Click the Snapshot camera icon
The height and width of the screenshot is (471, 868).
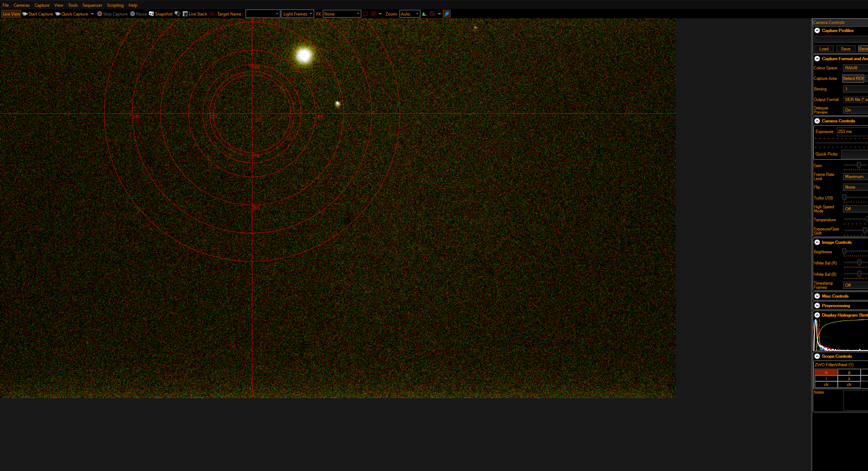click(x=151, y=14)
